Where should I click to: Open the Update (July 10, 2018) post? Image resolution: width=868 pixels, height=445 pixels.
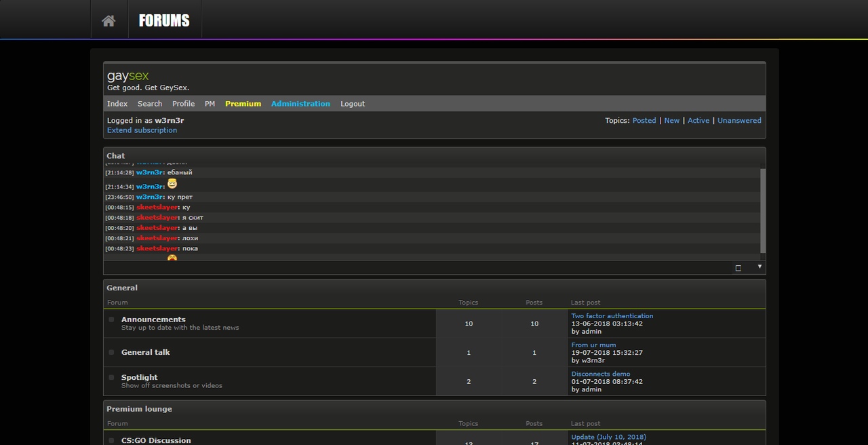(609, 437)
